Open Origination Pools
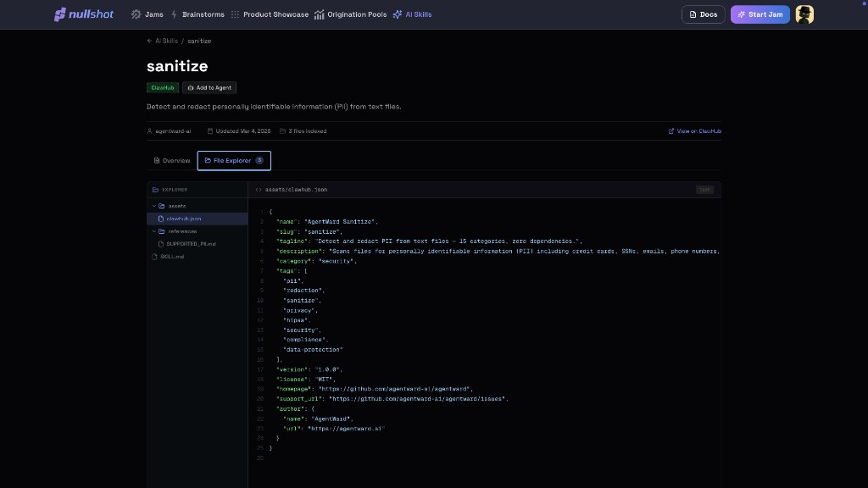868x488 pixels. [350, 14]
